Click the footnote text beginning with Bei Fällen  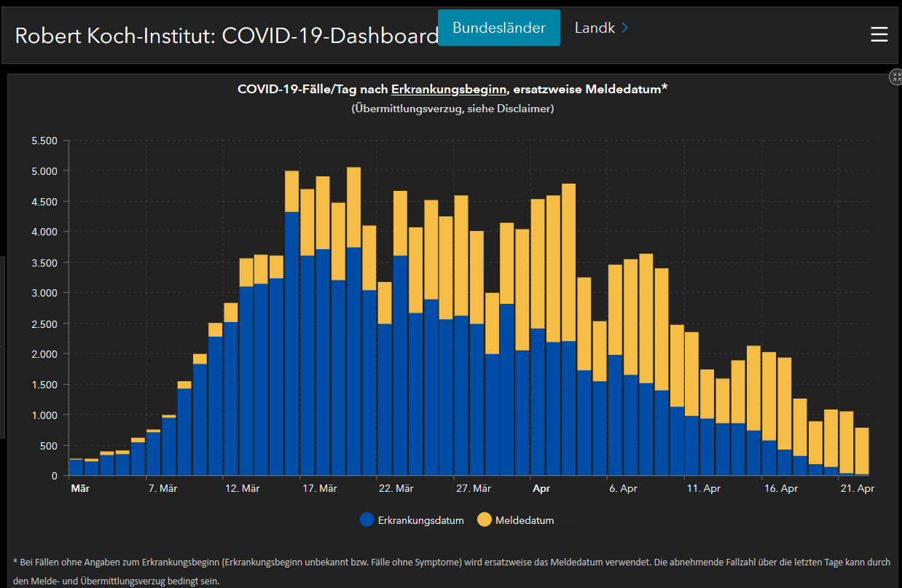[452, 561]
